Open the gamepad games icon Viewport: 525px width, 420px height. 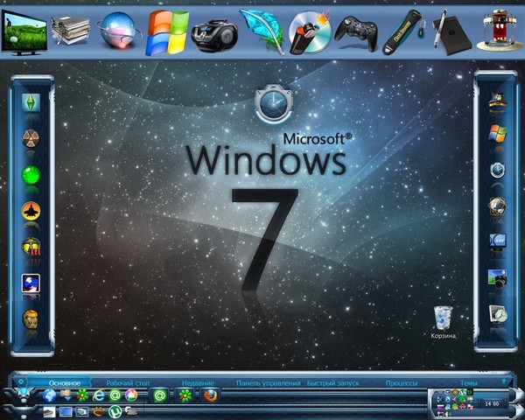[356, 33]
